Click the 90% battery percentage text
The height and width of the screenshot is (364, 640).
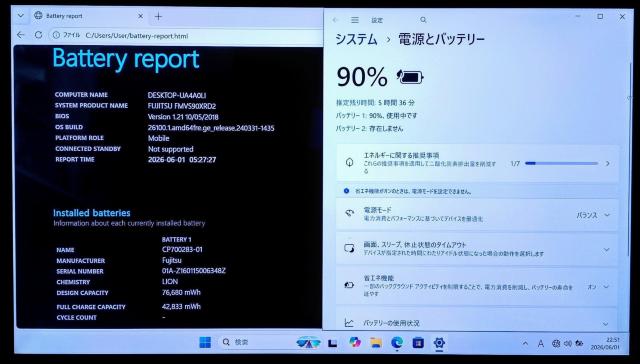(362, 77)
